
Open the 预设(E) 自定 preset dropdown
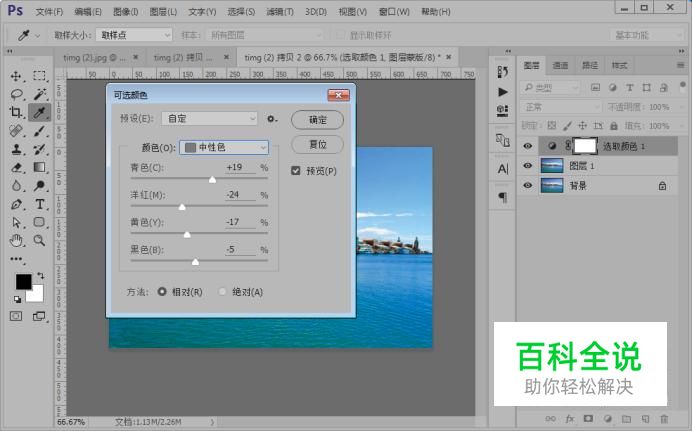tap(209, 119)
